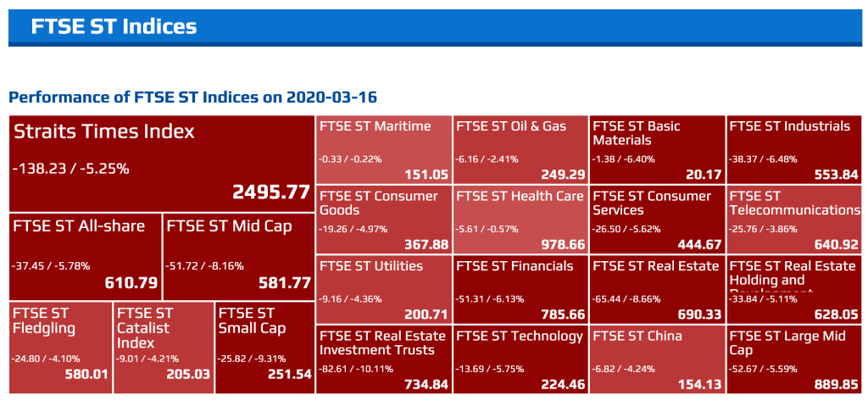Screen dimensions: 868x401
Task: Click the FTSE ST Financials tile
Action: point(520,289)
